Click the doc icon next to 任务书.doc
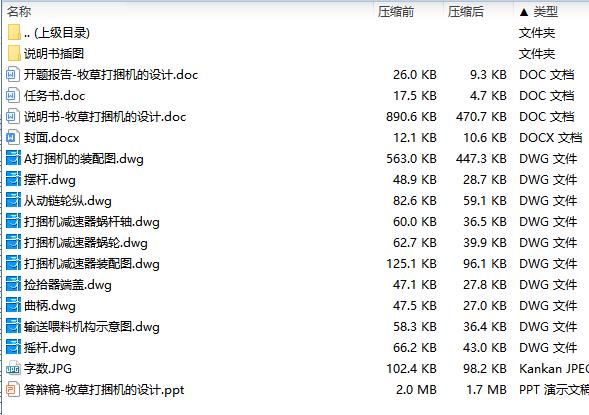Viewport: 589px width, 415px height. click(x=12, y=95)
